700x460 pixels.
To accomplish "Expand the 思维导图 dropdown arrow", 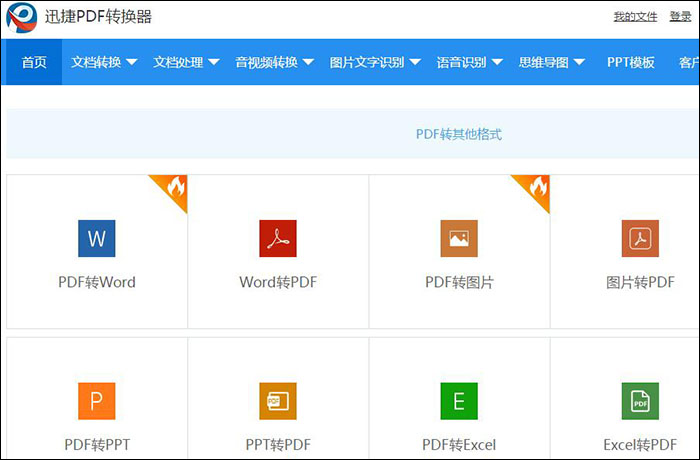I will (579, 62).
